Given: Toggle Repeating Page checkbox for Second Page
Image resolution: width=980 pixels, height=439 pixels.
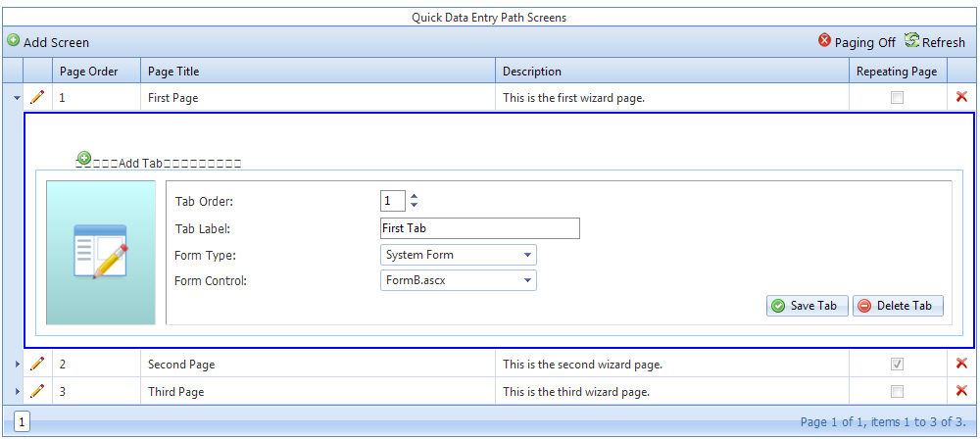Looking at the screenshot, I should point(896,365).
